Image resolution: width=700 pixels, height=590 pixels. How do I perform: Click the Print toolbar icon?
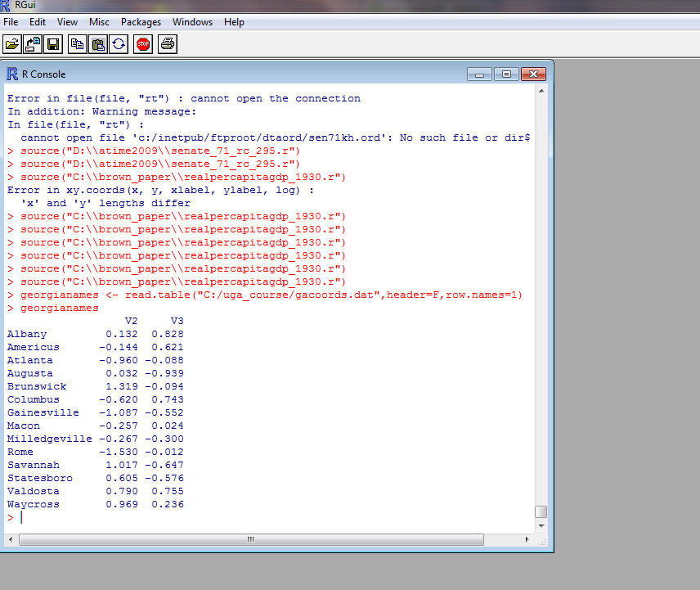point(167,43)
